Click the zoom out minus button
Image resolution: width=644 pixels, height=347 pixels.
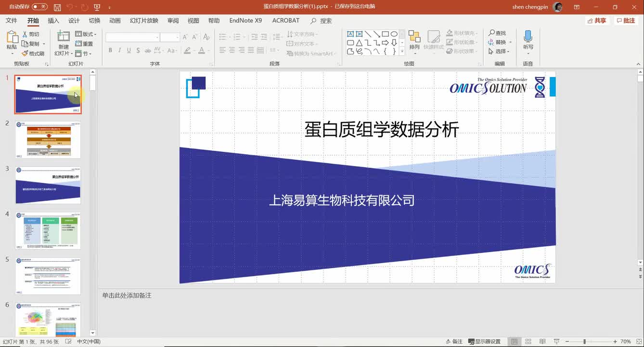567,342
